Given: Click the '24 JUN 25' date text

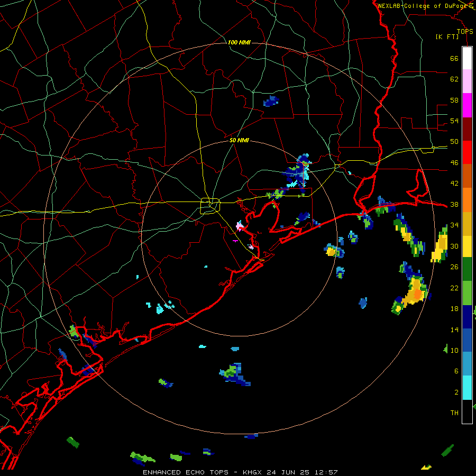Looking at the screenshot, I should point(288,472).
